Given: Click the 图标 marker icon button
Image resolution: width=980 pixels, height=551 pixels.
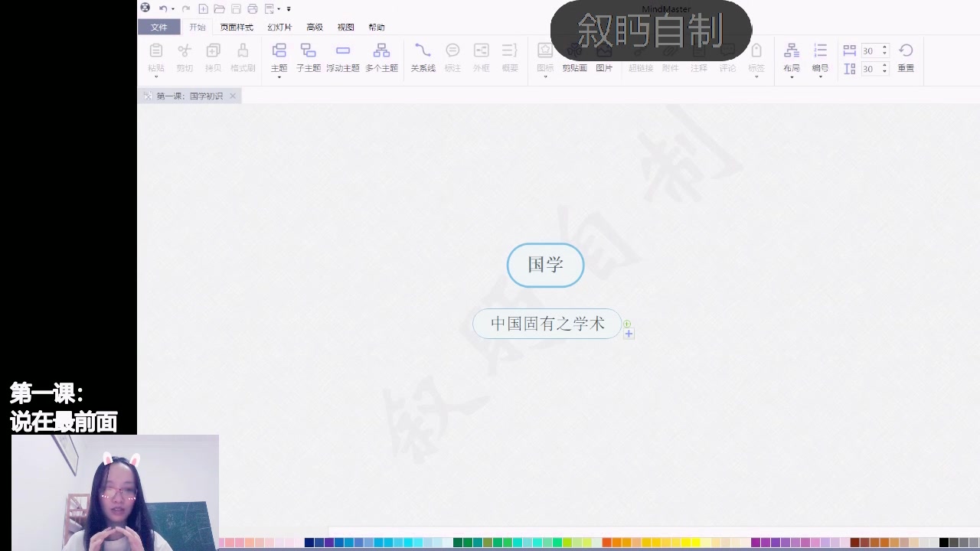Looking at the screenshot, I should [545, 51].
